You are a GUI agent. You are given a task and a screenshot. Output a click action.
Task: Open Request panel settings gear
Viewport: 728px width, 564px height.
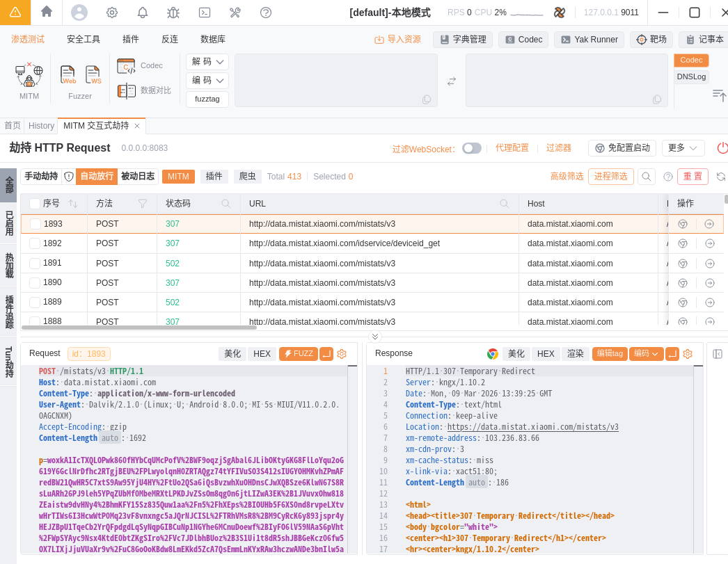click(x=342, y=354)
